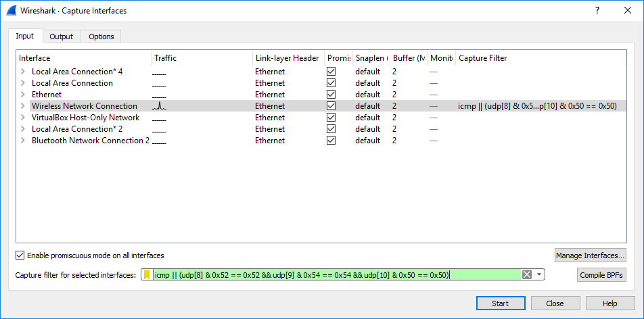Expand Local Area Connection* 4 interface row
The width and height of the screenshot is (644, 319).
pyautogui.click(x=23, y=72)
